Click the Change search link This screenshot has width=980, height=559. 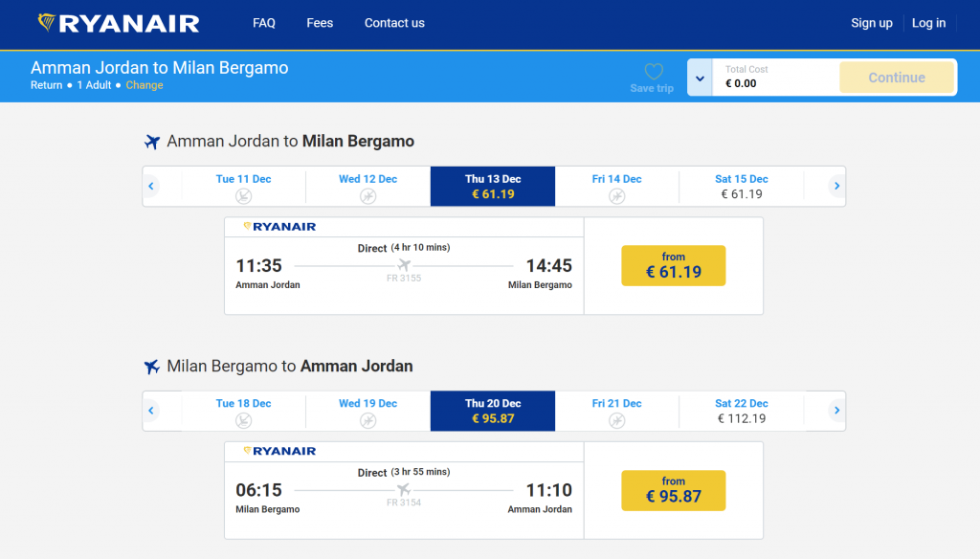click(145, 85)
